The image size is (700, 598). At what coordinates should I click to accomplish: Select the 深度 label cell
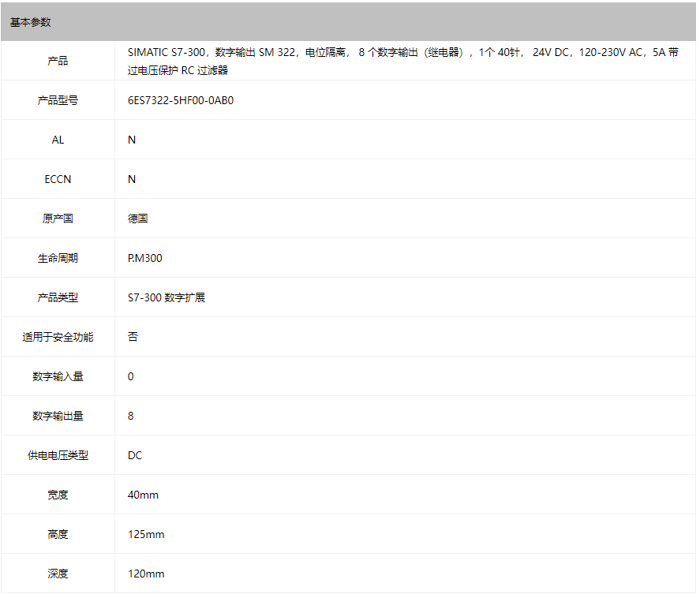[58, 574]
